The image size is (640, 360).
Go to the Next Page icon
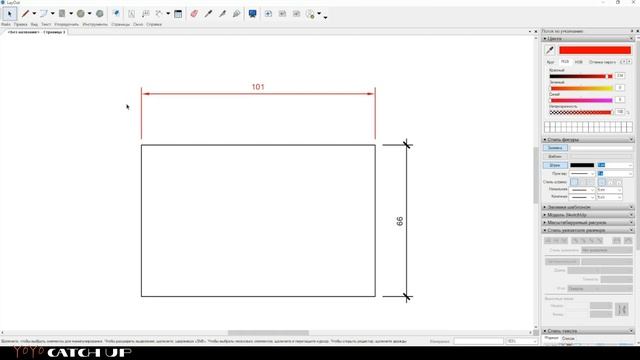coord(296,14)
